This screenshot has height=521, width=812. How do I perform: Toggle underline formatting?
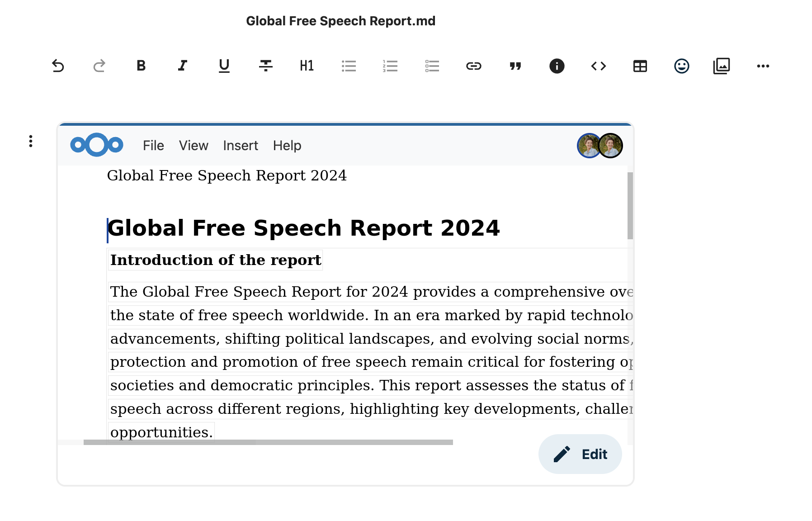point(224,66)
